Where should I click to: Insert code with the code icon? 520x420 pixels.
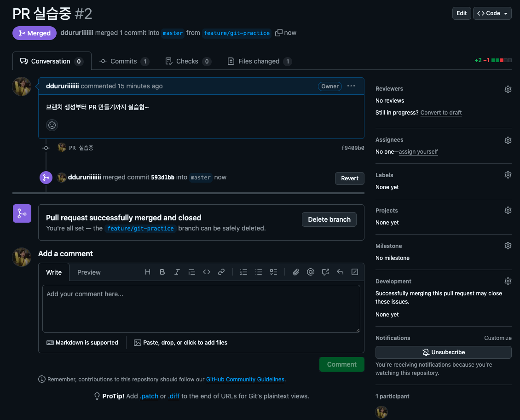[207, 272]
